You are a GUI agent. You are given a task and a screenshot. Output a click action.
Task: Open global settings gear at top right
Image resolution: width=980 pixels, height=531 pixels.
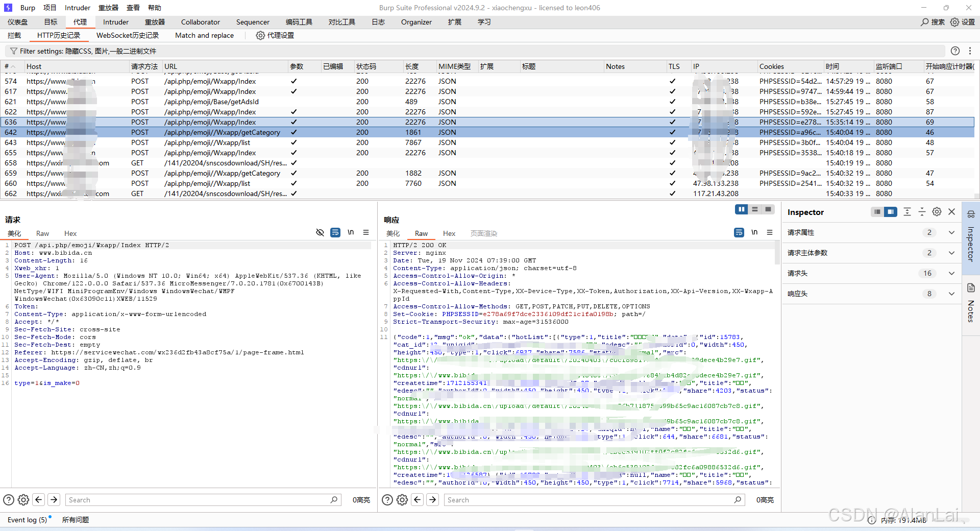(954, 22)
